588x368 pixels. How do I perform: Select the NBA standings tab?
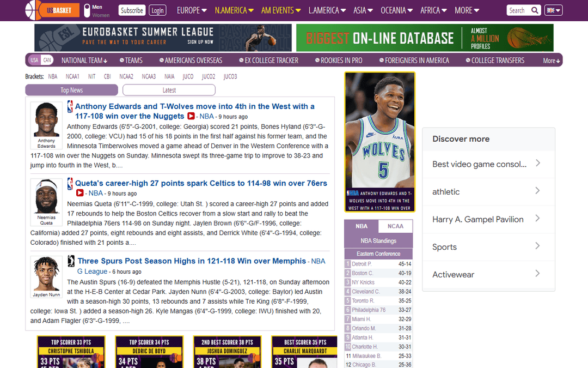[361, 226]
